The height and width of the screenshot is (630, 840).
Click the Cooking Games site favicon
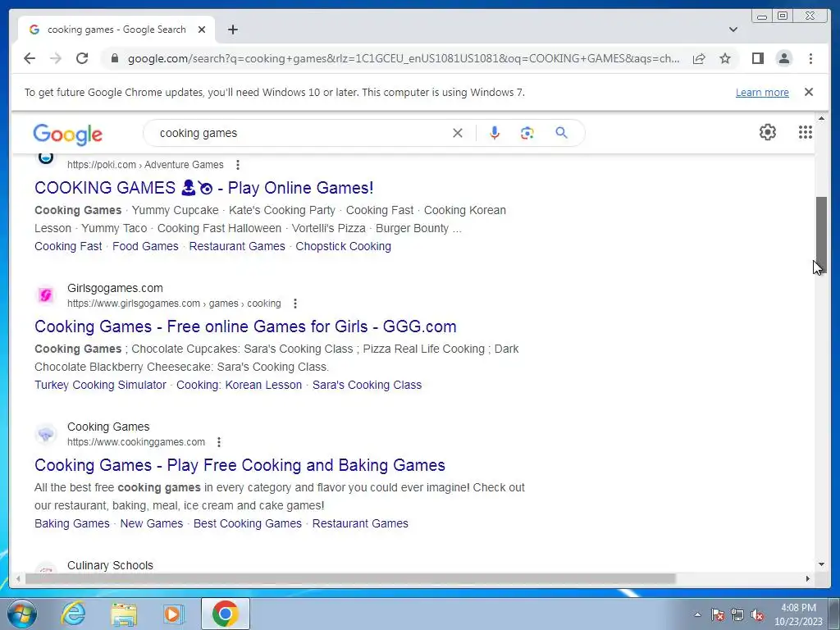point(46,433)
